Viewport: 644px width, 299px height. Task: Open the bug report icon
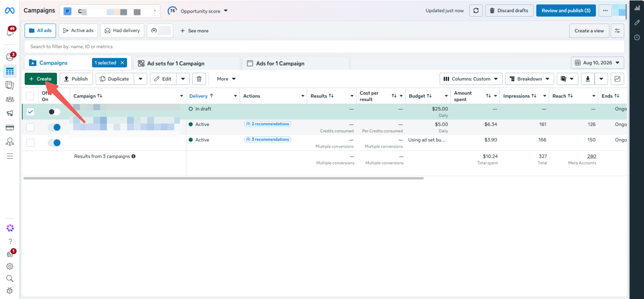[10, 291]
